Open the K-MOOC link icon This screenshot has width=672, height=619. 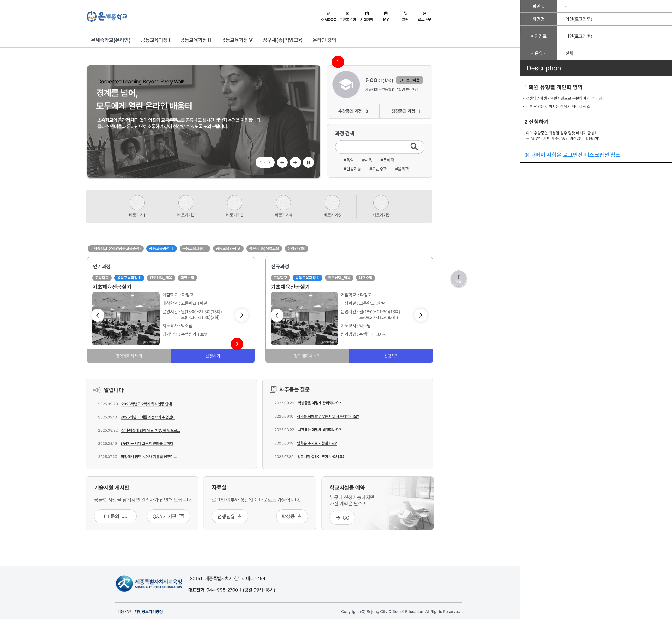(x=328, y=13)
